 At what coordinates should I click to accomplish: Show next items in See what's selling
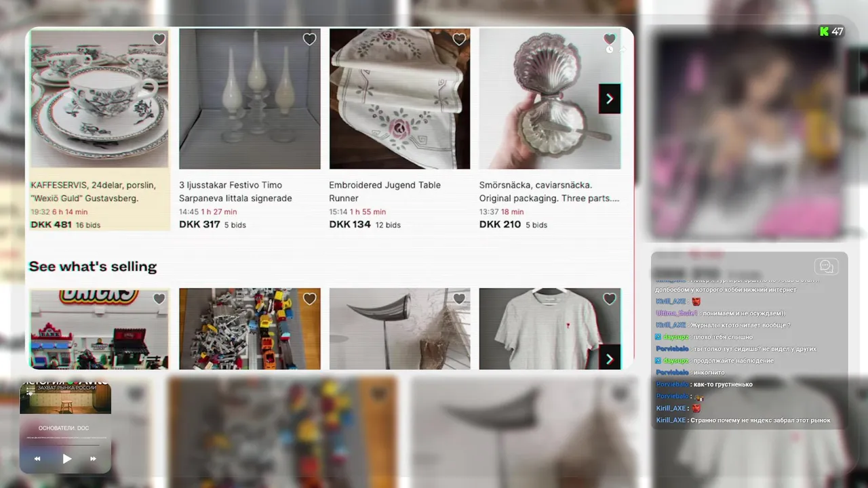click(609, 358)
